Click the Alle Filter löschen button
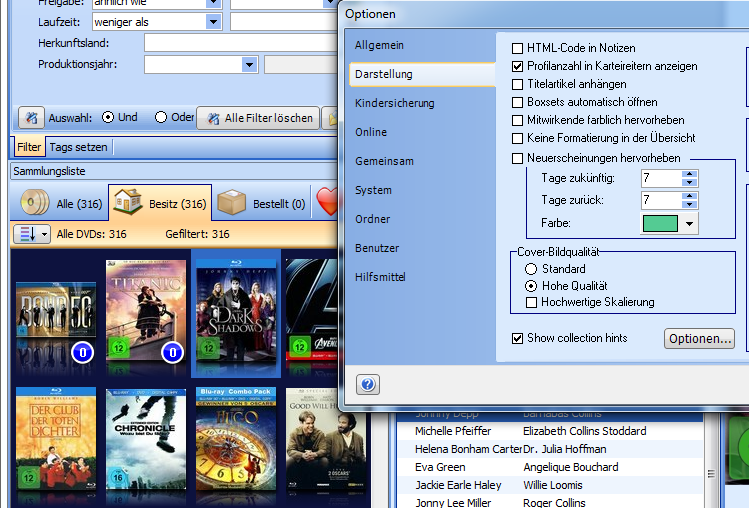The height and width of the screenshot is (508, 749). pyautogui.click(x=259, y=118)
